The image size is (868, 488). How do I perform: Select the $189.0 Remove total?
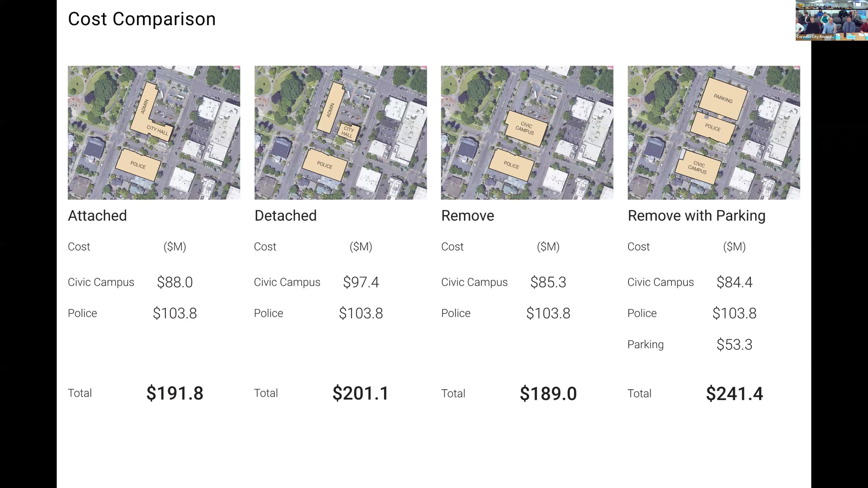tap(548, 393)
